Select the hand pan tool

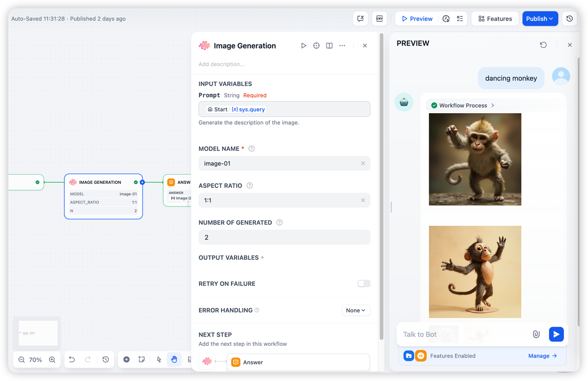click(x=174, y=359)
